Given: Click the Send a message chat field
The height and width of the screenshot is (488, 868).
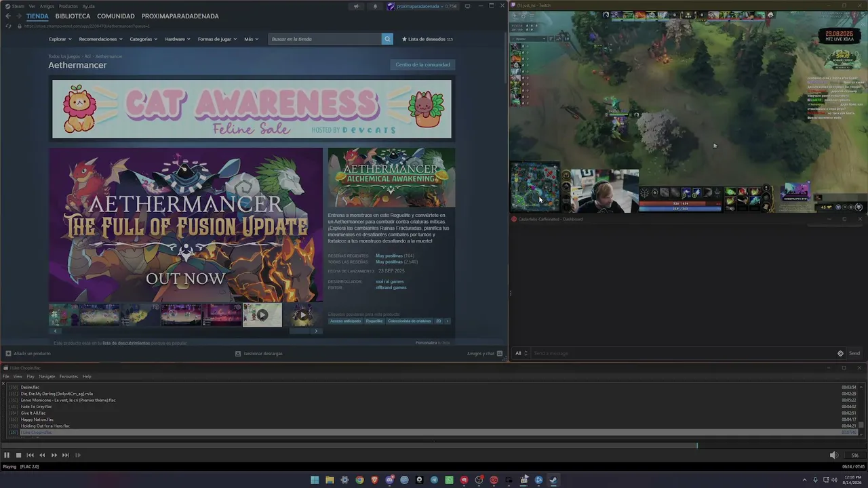Looking at the screenshot, I should tap(682, 353).
